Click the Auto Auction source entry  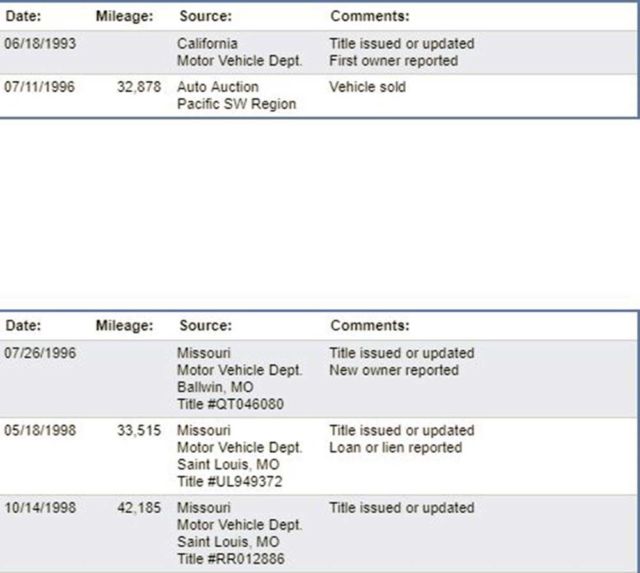(x=217, y=87)
